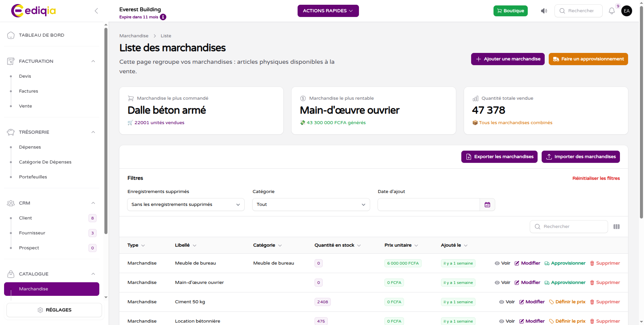Image resolution: width=644 pixels, height=325 pixels.
Task: Open the Actions Rapides dropdown
Action: (328, 11)
